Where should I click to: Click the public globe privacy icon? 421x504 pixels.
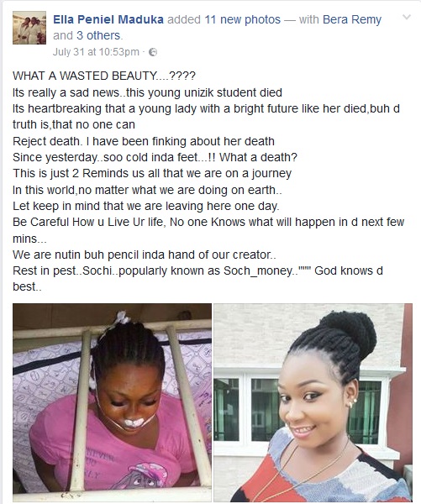(154, 52)
